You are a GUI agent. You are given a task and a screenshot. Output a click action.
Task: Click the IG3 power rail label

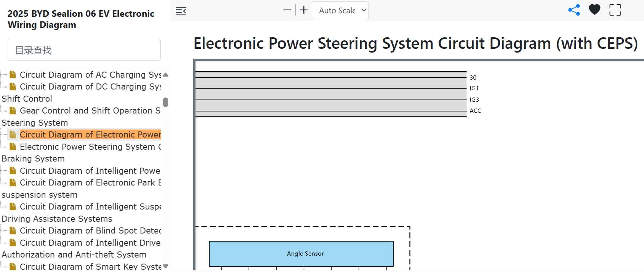click(x=474, y=100)
